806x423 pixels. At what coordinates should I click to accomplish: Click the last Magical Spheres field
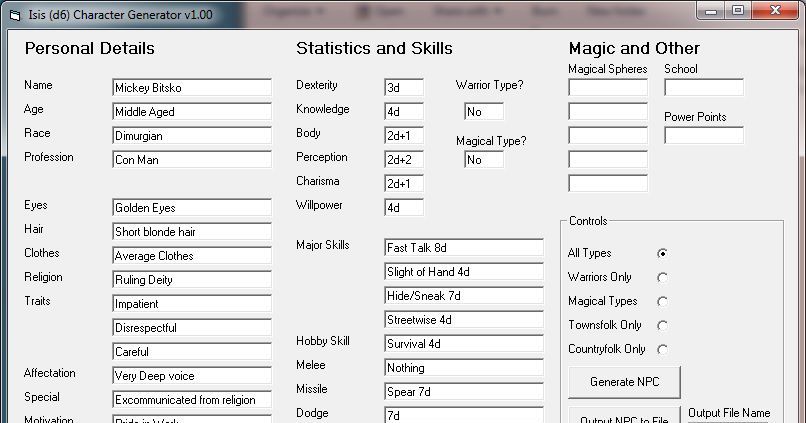click(x=608, y=183)
